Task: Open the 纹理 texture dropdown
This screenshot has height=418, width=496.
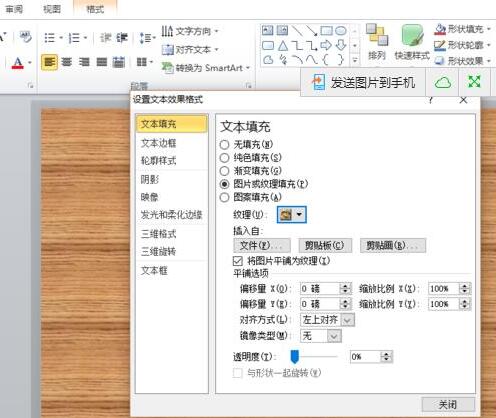Action: pos(291,215)
